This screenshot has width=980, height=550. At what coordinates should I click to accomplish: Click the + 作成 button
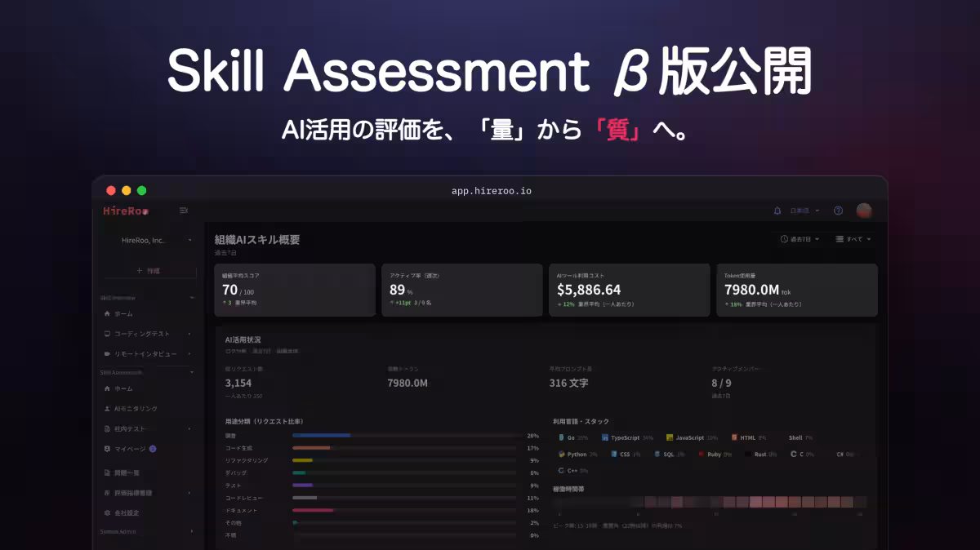pos(148,270)
